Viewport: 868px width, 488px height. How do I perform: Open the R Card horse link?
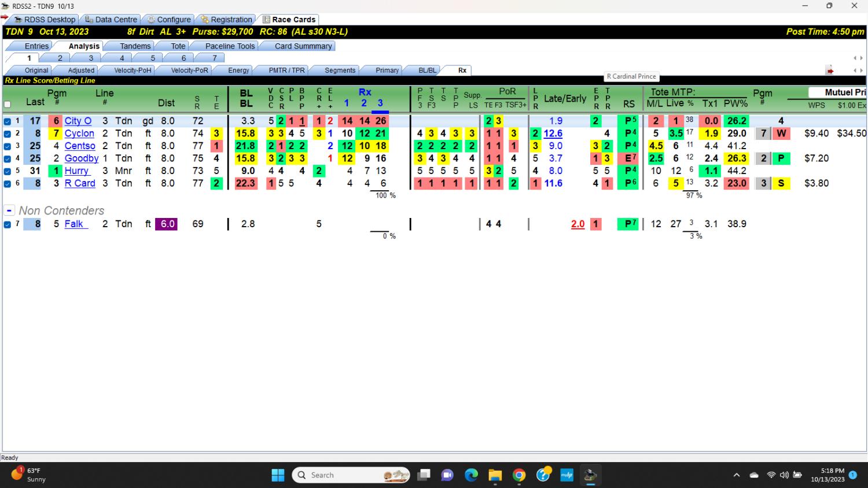(x=80, y=183)
